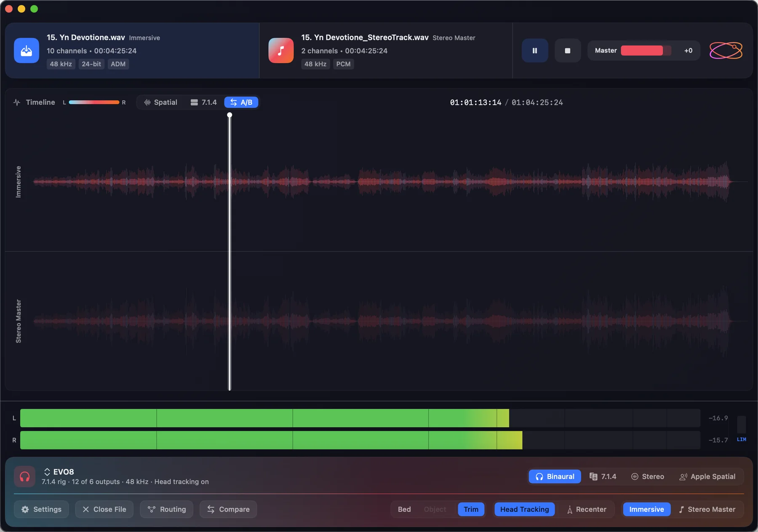Click the +0 master gain value
Image resolution: width=758 pixels, height=532 pixels.
(x=689, y=51)
